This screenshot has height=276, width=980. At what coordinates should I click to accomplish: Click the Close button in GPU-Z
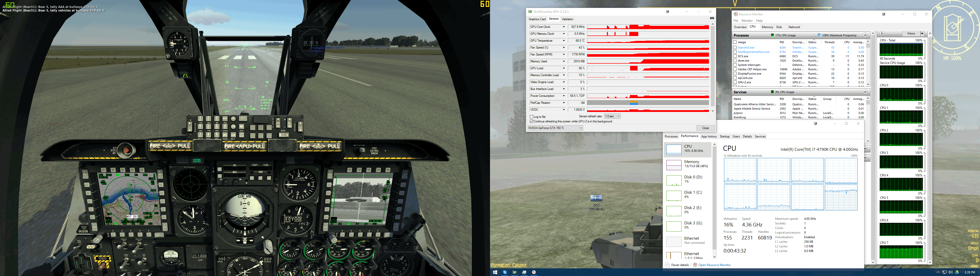pos(705,128)
